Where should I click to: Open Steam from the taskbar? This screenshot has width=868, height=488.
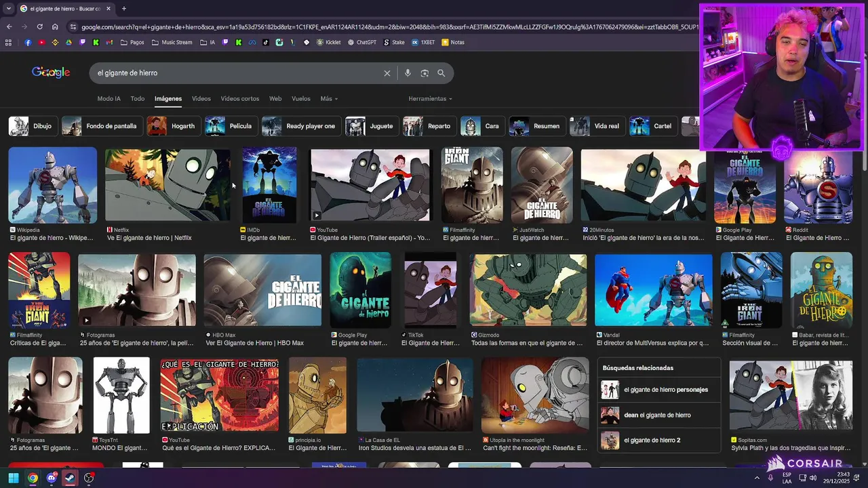coord(70,478)
